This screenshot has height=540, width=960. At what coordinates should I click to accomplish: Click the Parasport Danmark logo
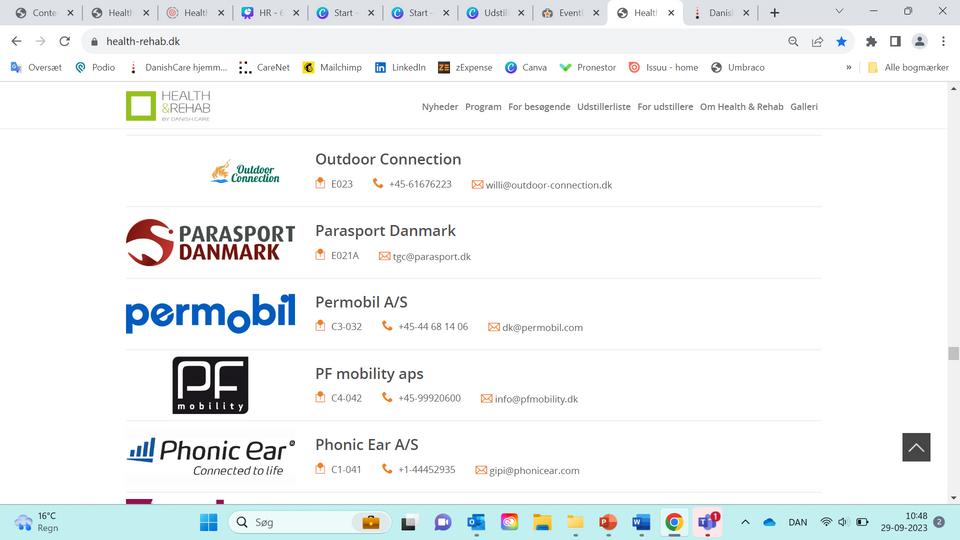(211, 242)
